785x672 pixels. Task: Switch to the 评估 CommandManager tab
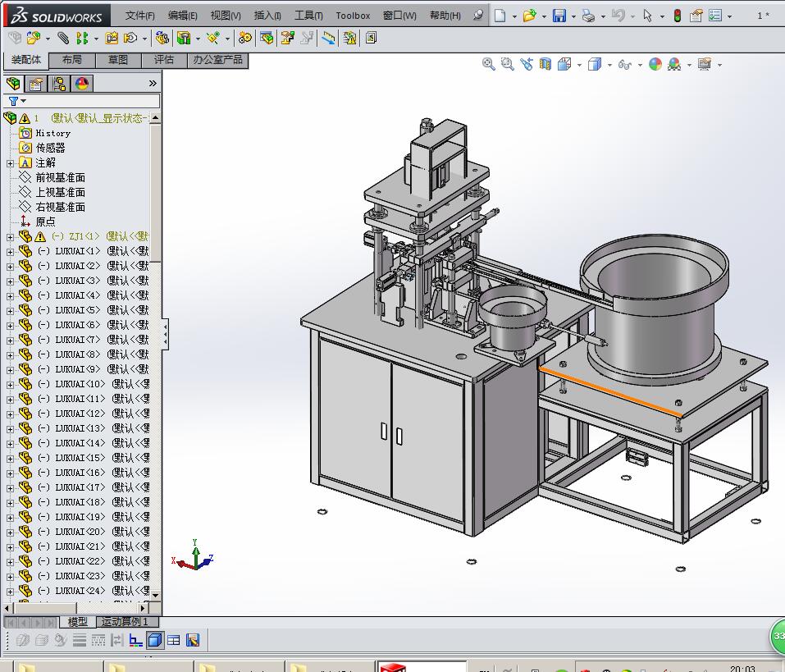coord(163,59)
